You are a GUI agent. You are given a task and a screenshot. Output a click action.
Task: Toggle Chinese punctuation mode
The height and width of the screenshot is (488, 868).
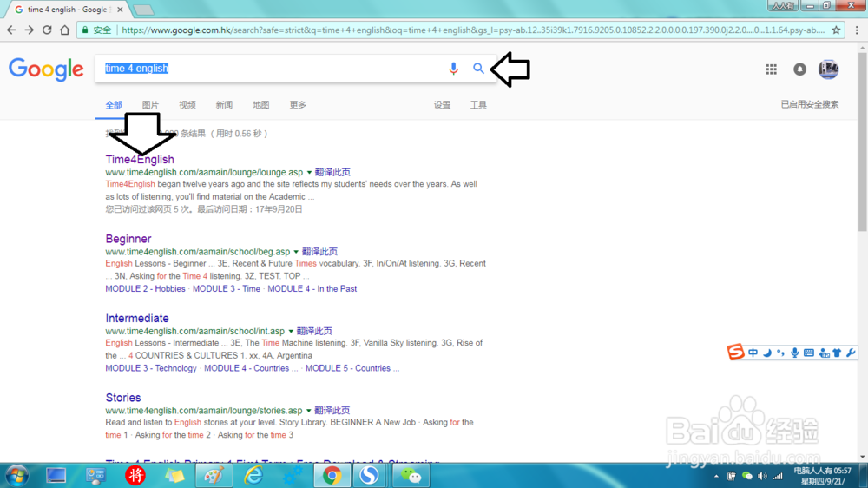coord(780,353)
